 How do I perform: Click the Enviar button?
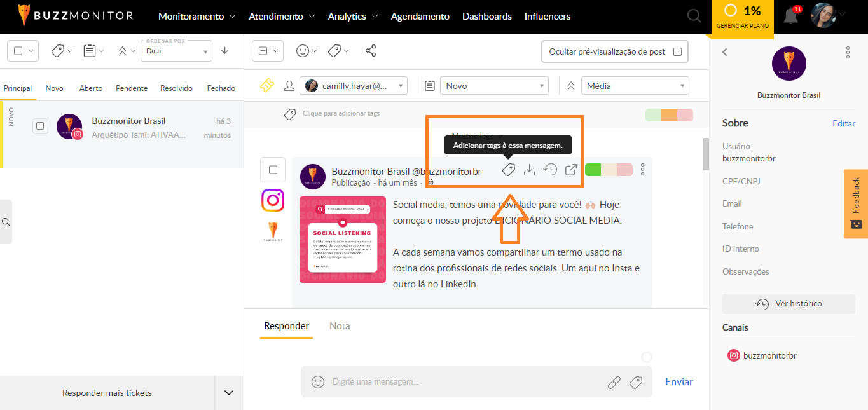pyautogui.click(x=679, y=382)
